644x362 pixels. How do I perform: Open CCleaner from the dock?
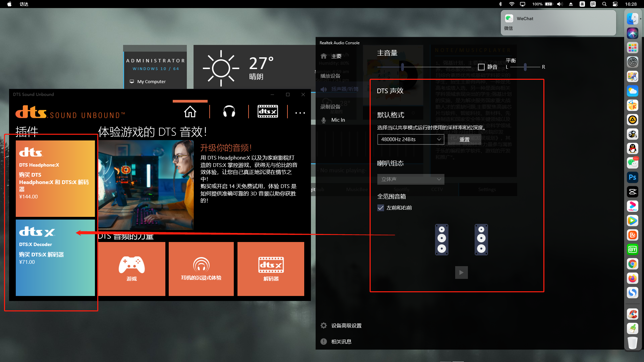point(633,314)
